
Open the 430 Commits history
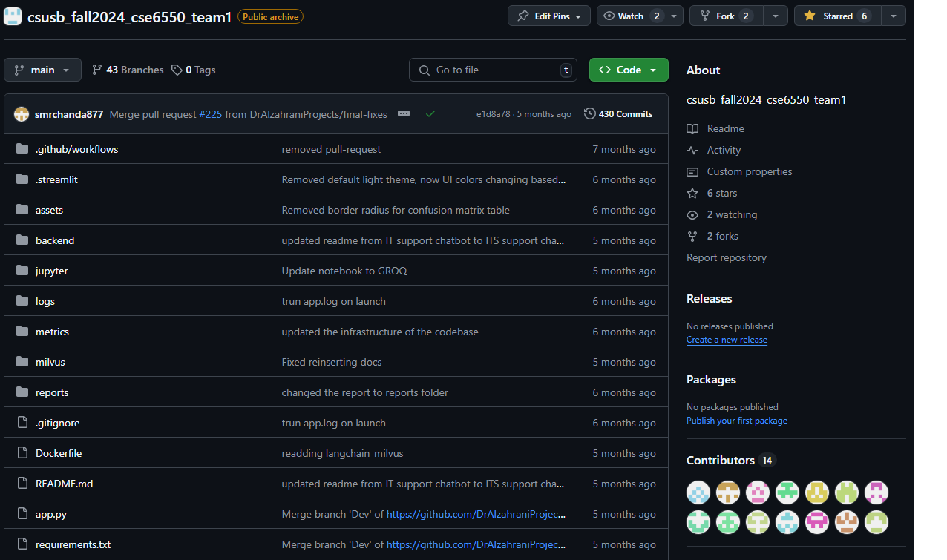(x=618, y=114)
